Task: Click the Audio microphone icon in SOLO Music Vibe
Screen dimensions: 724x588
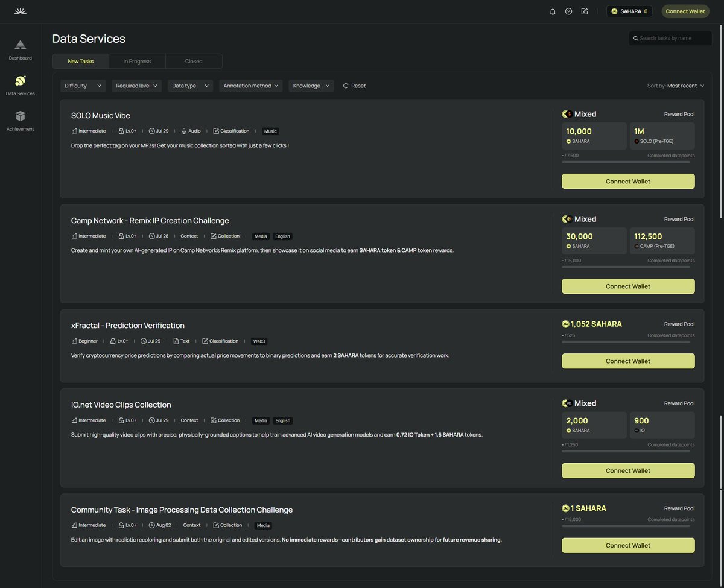Action: (184, 131)
